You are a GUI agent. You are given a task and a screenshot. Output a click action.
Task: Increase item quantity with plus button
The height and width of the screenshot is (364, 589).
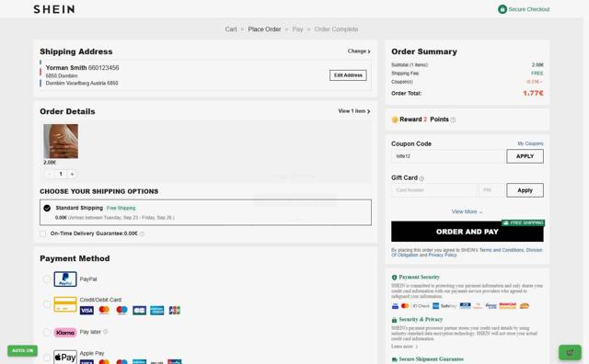(x=72, y=174)
